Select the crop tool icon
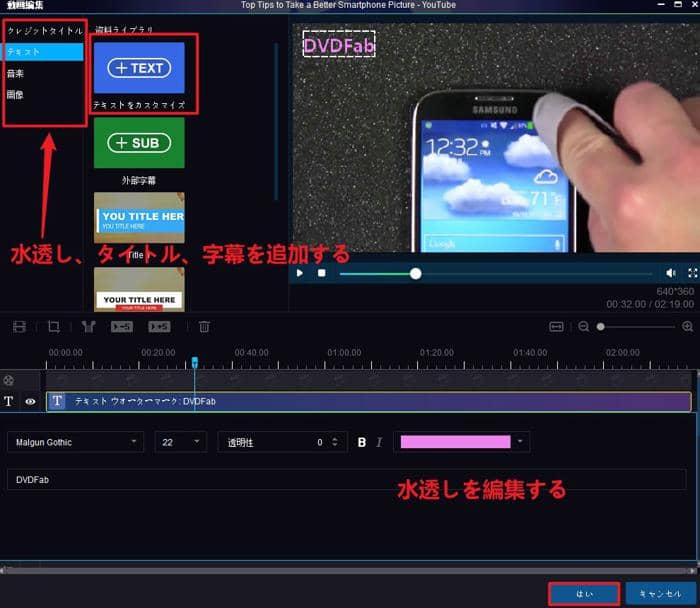The width and height of the screenshot is (700, 608). [x=54, y=327]
